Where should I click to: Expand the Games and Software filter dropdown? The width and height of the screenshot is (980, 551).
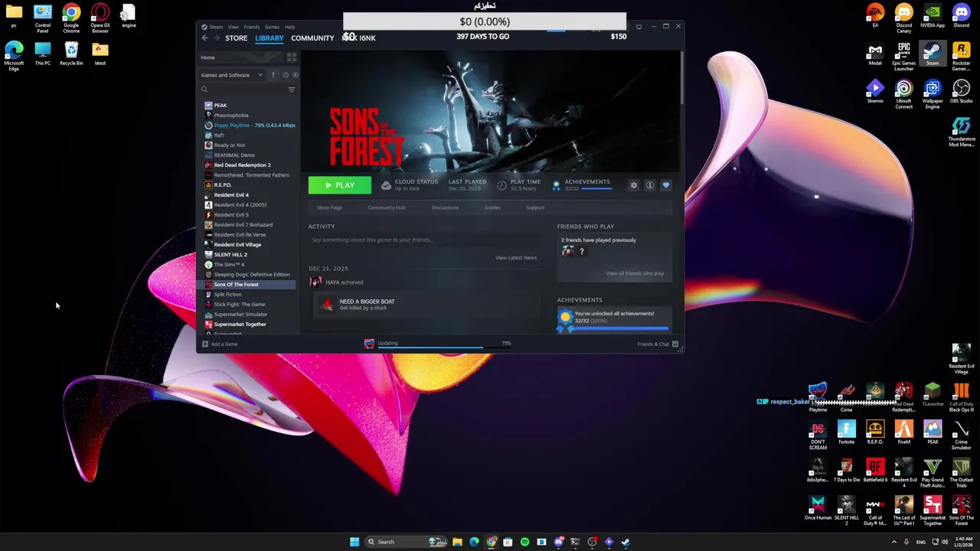231,75
